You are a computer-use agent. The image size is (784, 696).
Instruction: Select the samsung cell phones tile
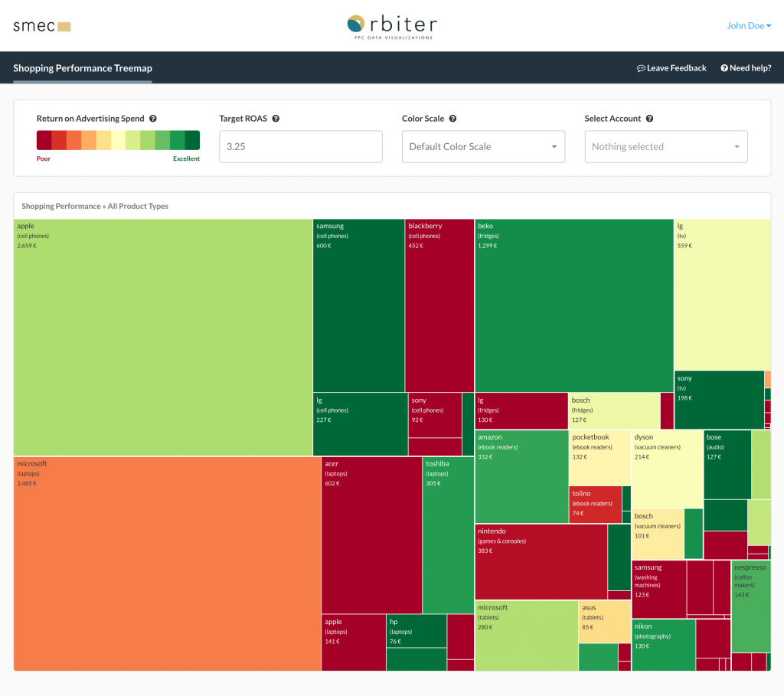(x=359, y=306)
